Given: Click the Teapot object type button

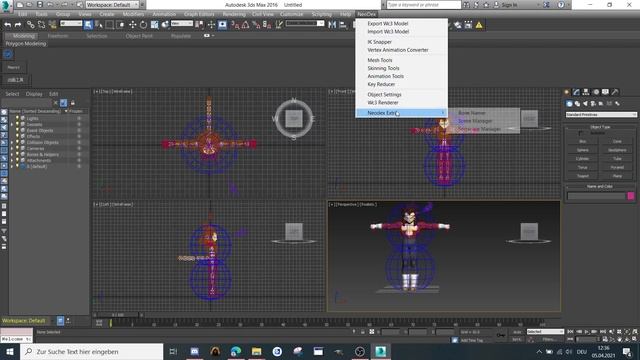Looking at the screenshot, I should click(x=582, y=176).
